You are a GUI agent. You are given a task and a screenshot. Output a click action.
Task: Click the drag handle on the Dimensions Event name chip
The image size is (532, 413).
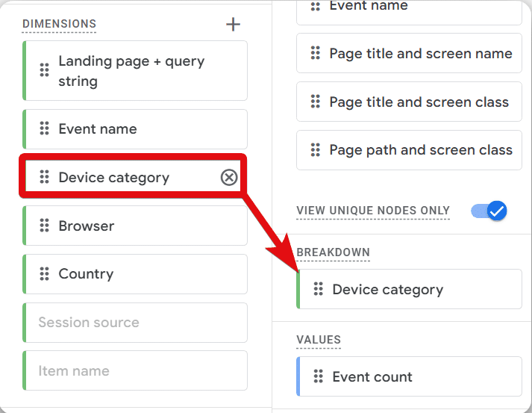(x=45, y=128)
